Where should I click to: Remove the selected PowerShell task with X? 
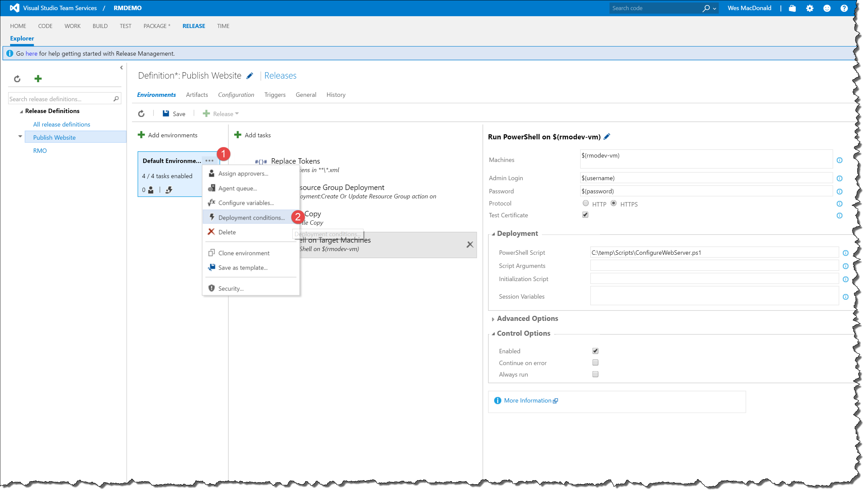click(470, 245)
